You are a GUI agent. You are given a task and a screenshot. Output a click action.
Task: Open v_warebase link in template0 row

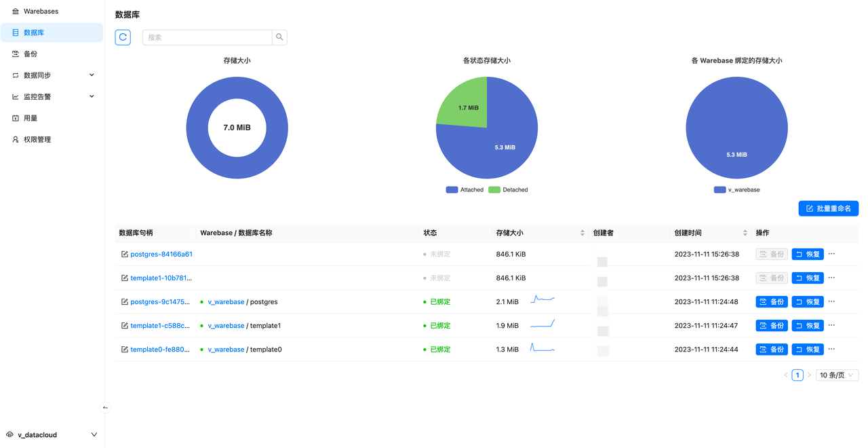[226, 350]
